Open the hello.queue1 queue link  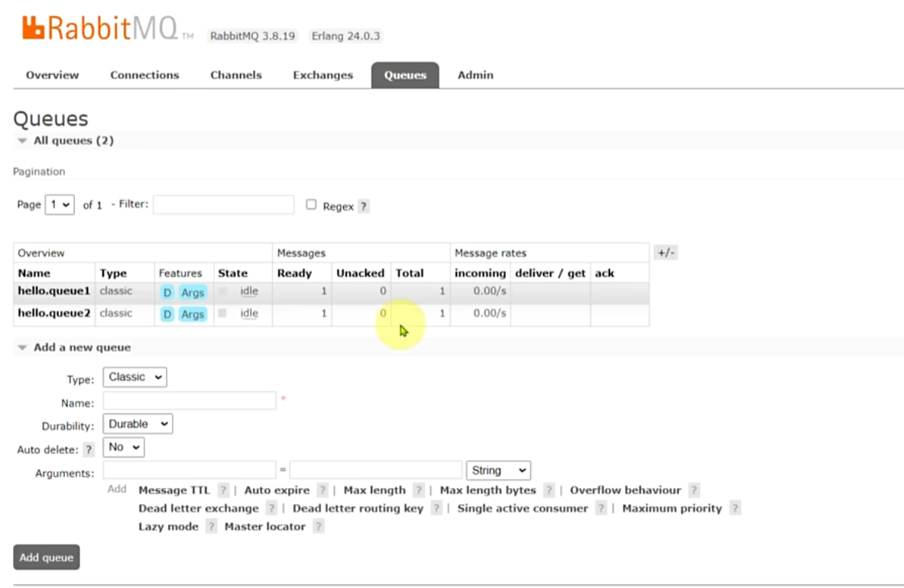(54, 291)
